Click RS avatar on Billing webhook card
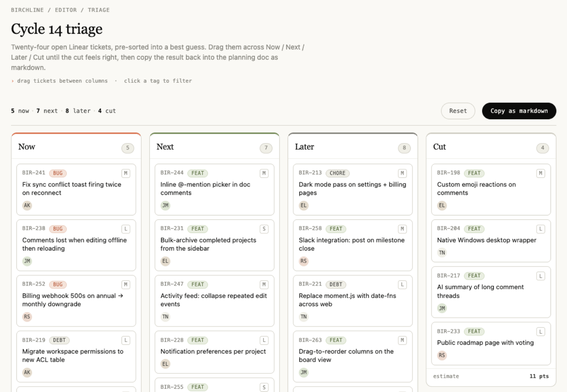The height and width of the screenshot is (392, 567). tap(27, 317)
